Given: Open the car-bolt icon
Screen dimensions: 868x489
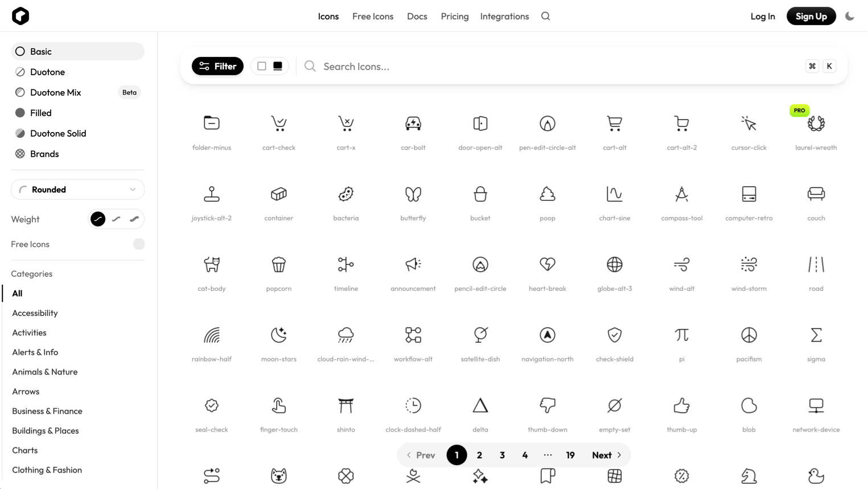Looking at the screenshot, I should pyautogui.click(x=413, y=124).
